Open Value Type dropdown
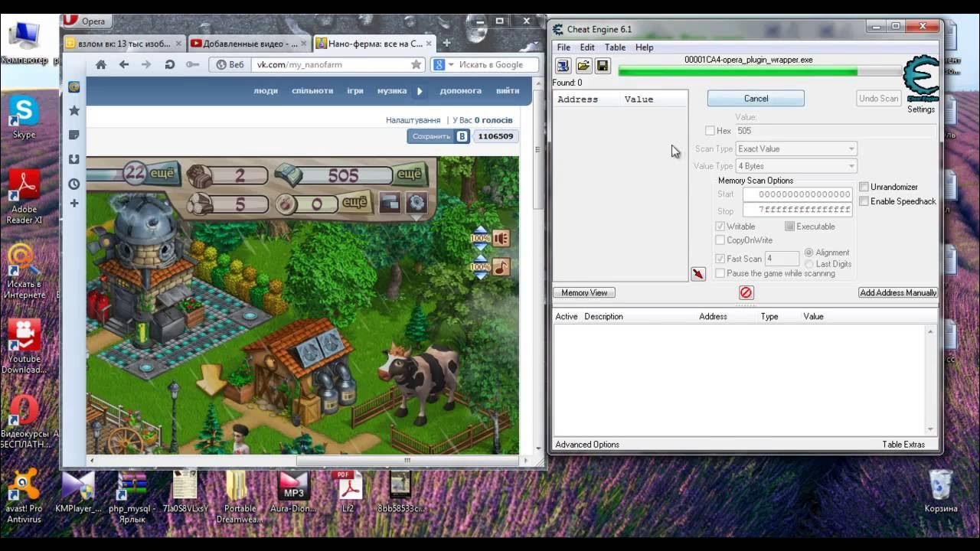Viewport: 980px width, 551px height. [795, 166]
